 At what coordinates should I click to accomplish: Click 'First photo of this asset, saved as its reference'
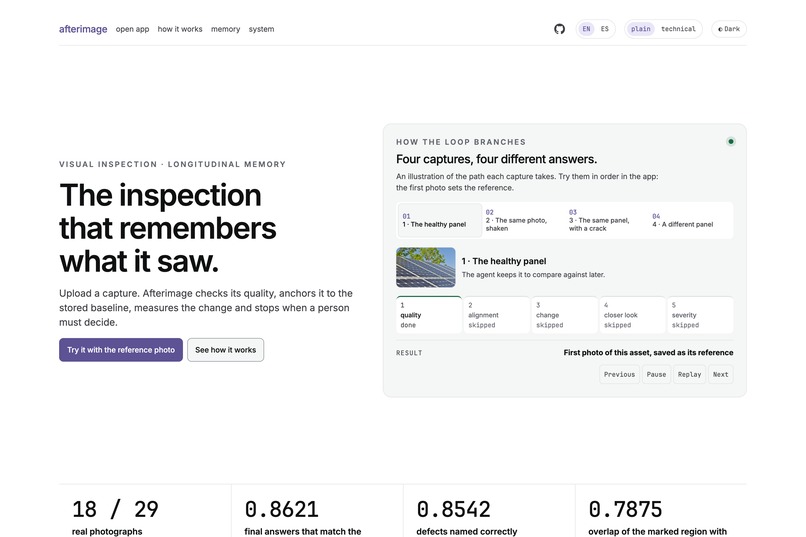[648, 353]
